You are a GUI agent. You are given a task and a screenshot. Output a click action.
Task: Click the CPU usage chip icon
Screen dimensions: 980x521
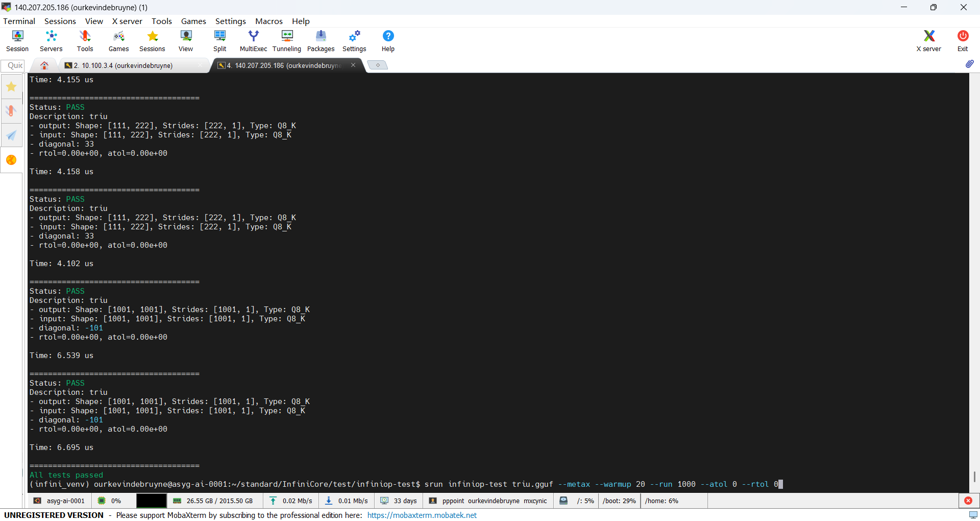pyautogui.click(x=102, y=501)
